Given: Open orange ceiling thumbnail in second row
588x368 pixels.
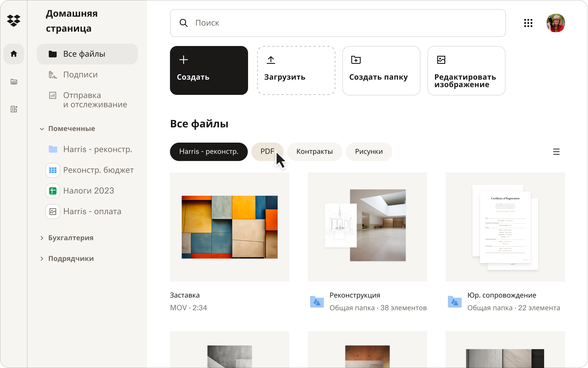Looking at the screenshot, I should tap(367, 350).
